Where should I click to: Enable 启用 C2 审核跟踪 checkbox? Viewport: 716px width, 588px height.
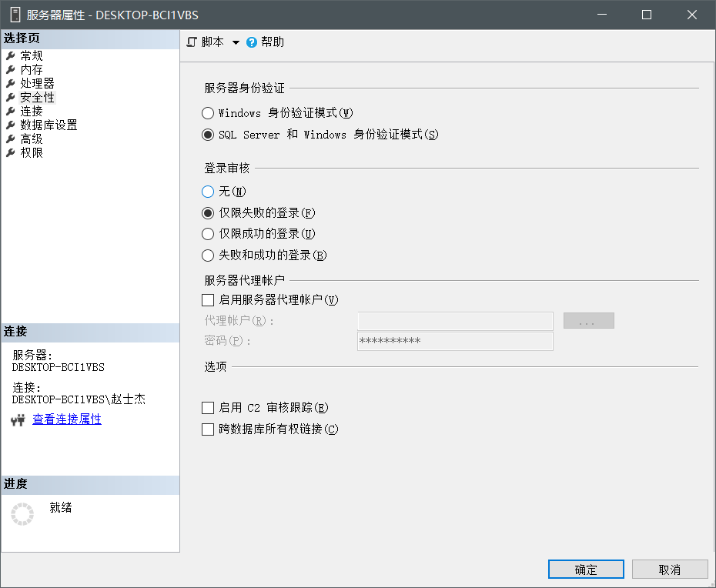(x=208, y=408)
